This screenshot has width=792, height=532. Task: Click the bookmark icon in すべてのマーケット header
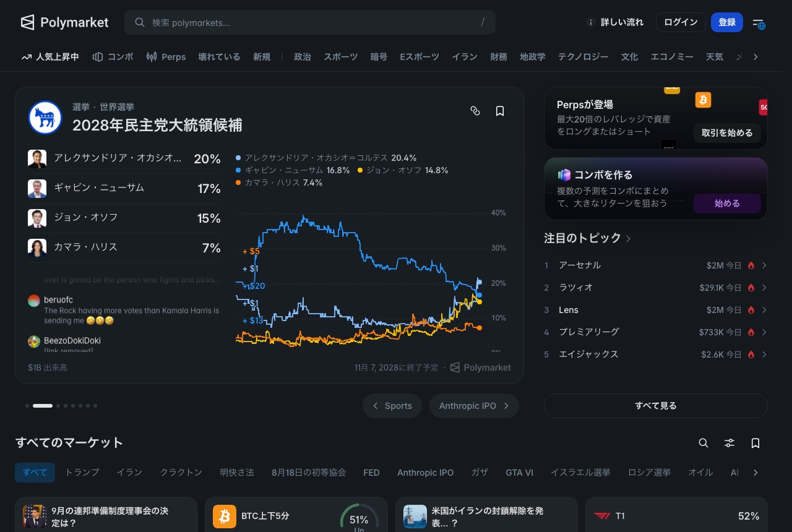[x=755, y=443]
